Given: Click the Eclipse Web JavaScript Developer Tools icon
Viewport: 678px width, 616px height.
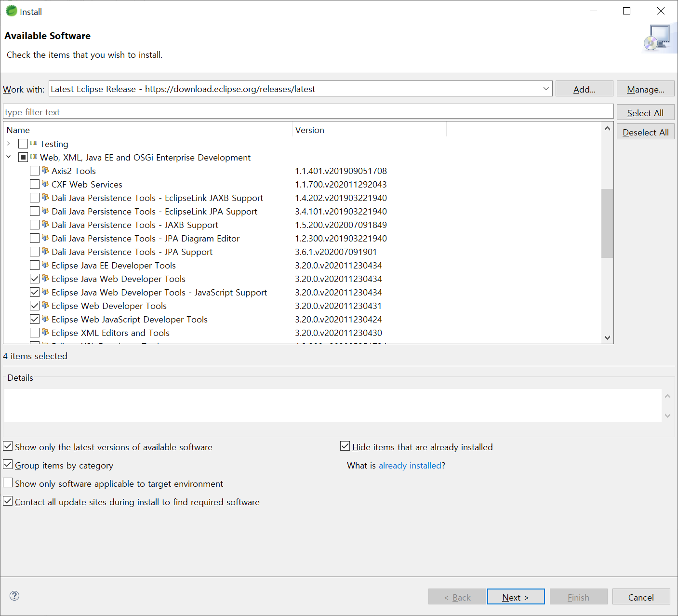Looking at the screenshot, I should coord(46,319).
